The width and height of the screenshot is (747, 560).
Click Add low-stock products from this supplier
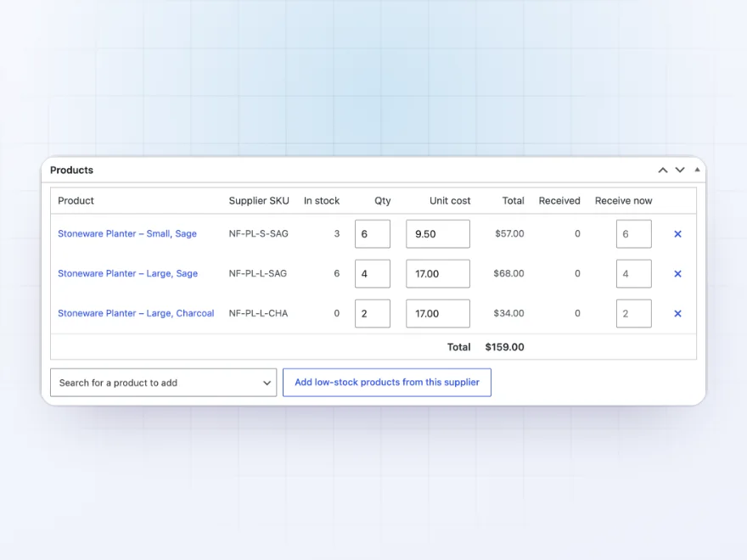tap(387, 383)
